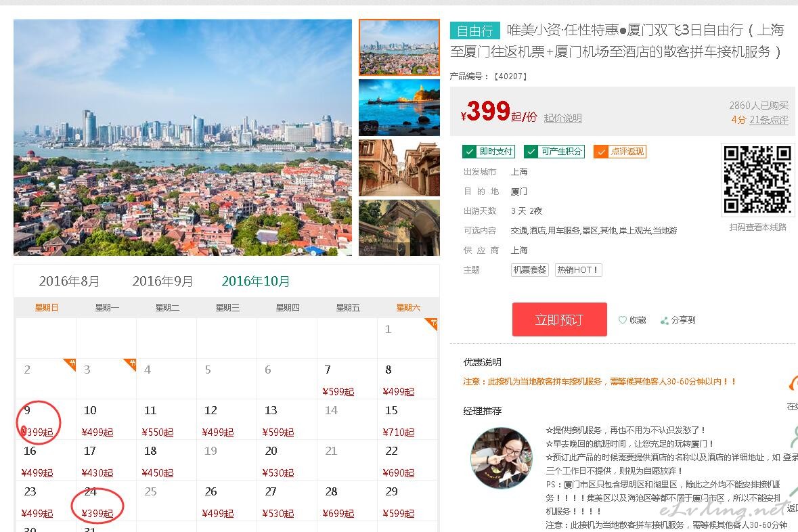Pick October 18 priced ¥450起

click(x=167, y=460)
